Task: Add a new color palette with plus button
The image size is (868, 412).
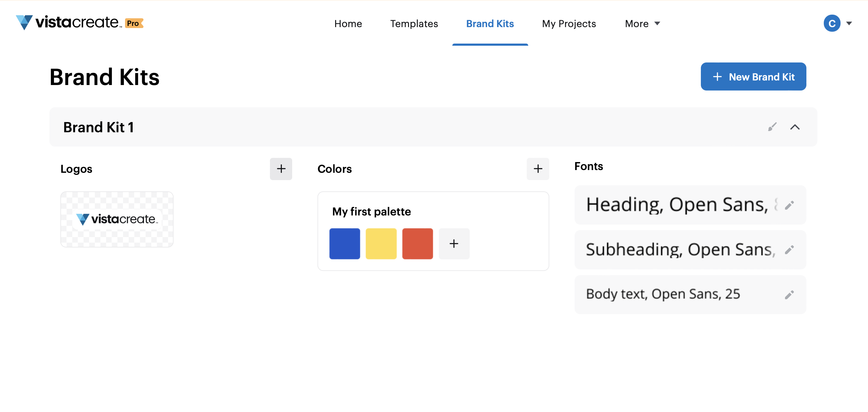Action: pyautogui.click(x=538, y=169)
